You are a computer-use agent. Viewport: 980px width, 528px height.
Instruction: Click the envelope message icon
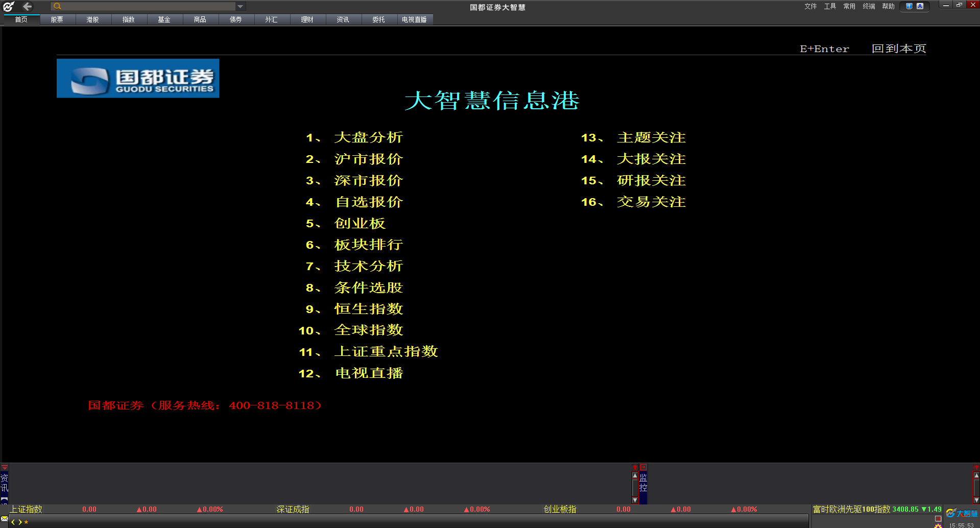5,519
